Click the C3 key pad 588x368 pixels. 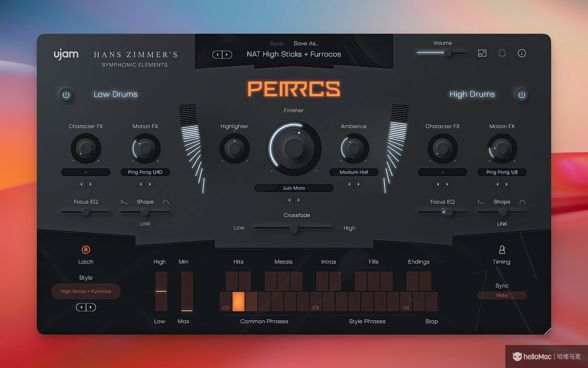point(316,302)
